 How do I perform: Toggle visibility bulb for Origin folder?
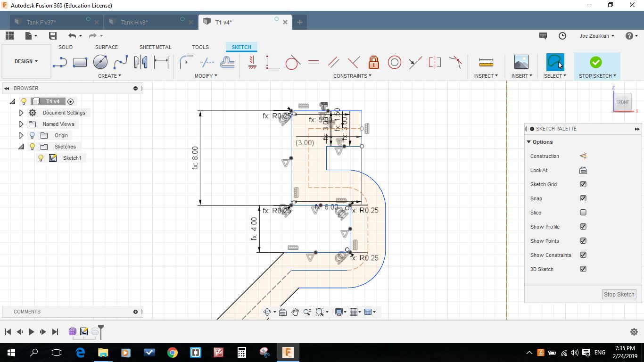coord(33,135)
